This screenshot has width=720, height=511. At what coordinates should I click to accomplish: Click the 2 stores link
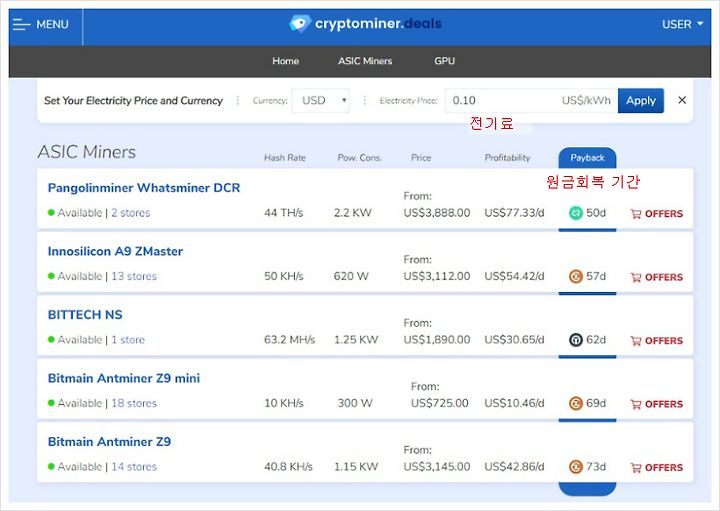(131, 213)
